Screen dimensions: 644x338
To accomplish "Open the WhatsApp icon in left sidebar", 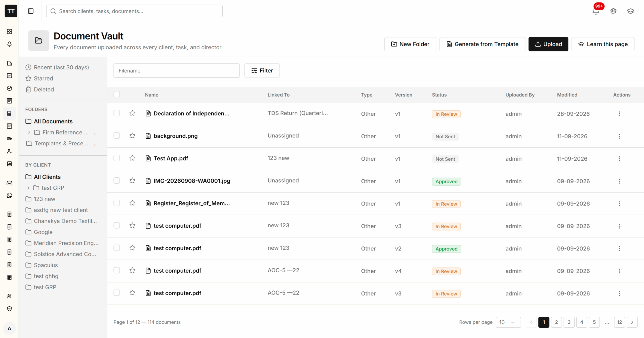I will [x=10, y=195].
